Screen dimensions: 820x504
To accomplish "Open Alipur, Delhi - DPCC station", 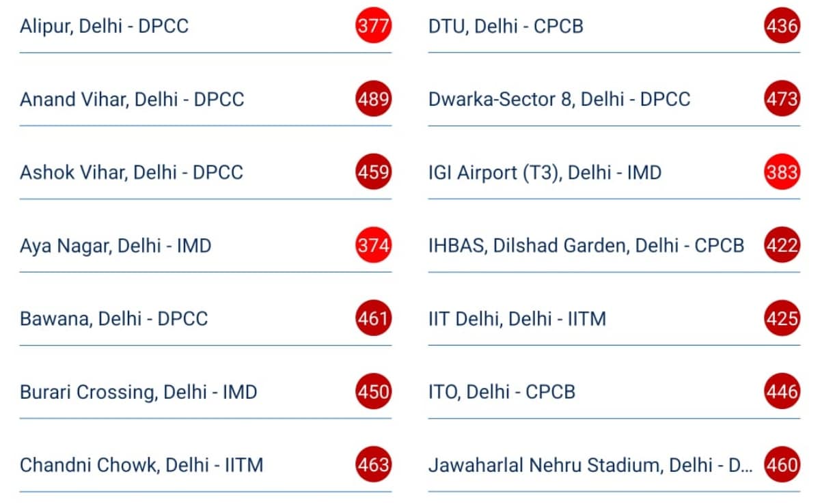I will click(104, 27).
